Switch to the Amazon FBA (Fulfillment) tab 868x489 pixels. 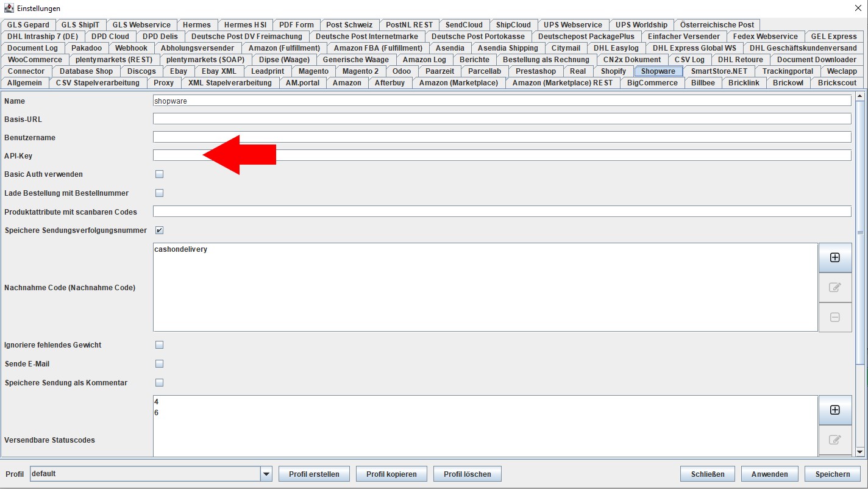(378, 48)
